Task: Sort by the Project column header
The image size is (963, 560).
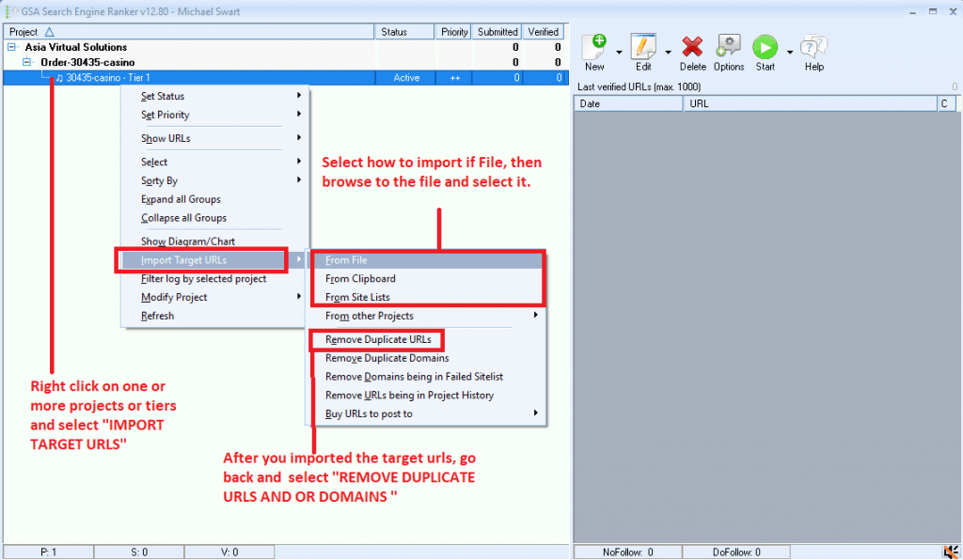Action: [x=188, y=32]
